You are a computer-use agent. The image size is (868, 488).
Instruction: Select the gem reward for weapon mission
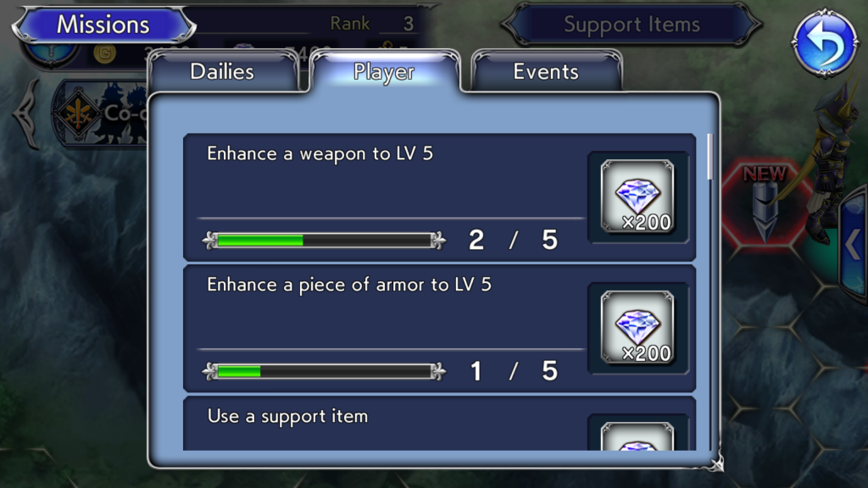pos(637,197)
